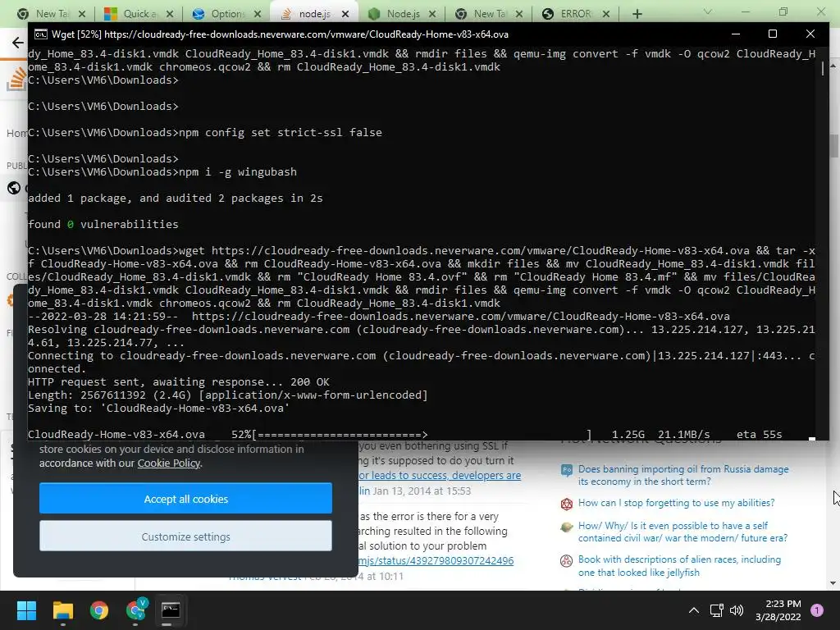Open 'Does banning importing oil from Russia' question

tap(683, 475)
